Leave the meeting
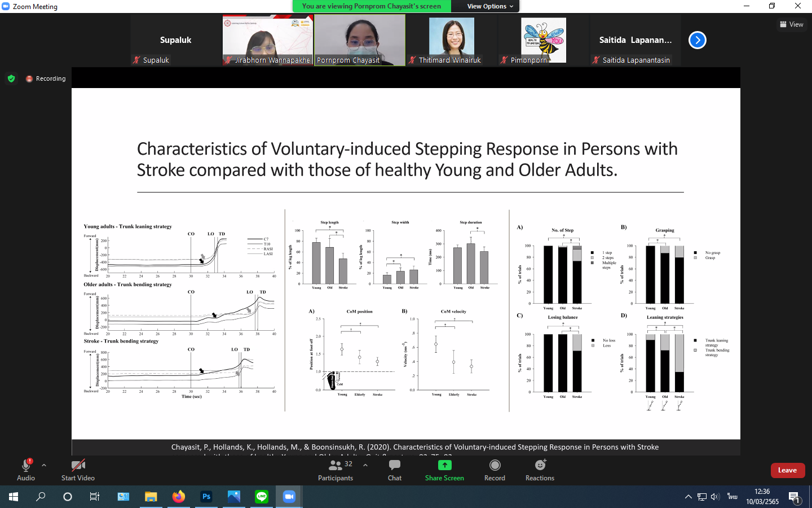The height and width of the screenshot is (508, 812). 787,470
